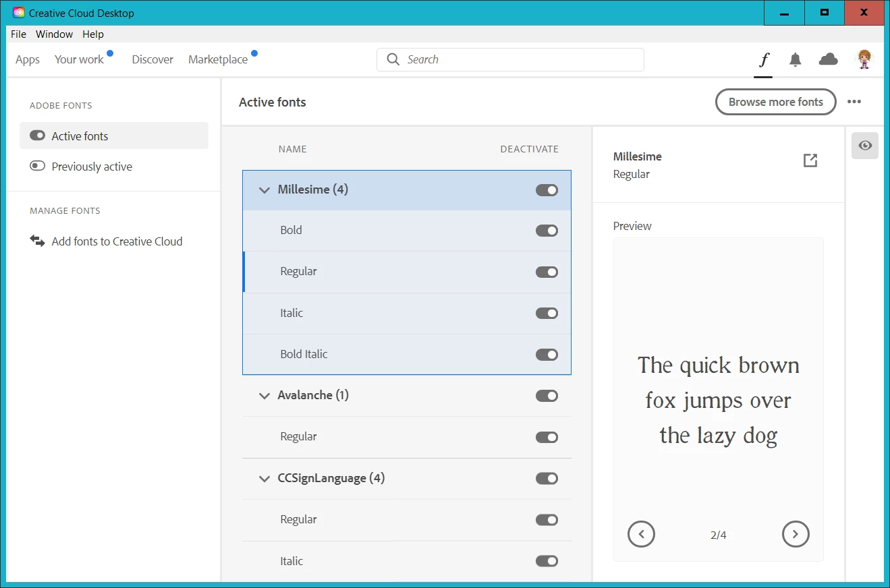Deactivate Millesime Italic

point(547,314)
